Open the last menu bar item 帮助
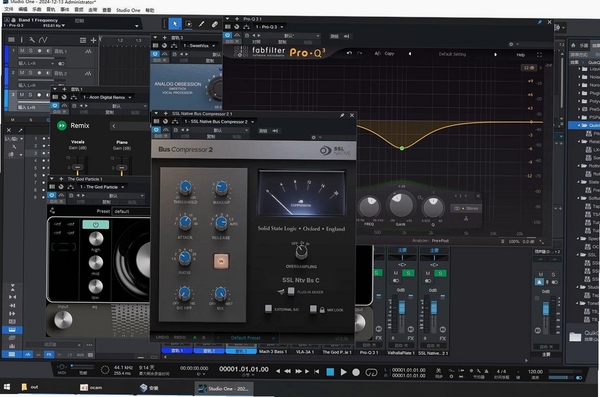 (x=150, y=10)
